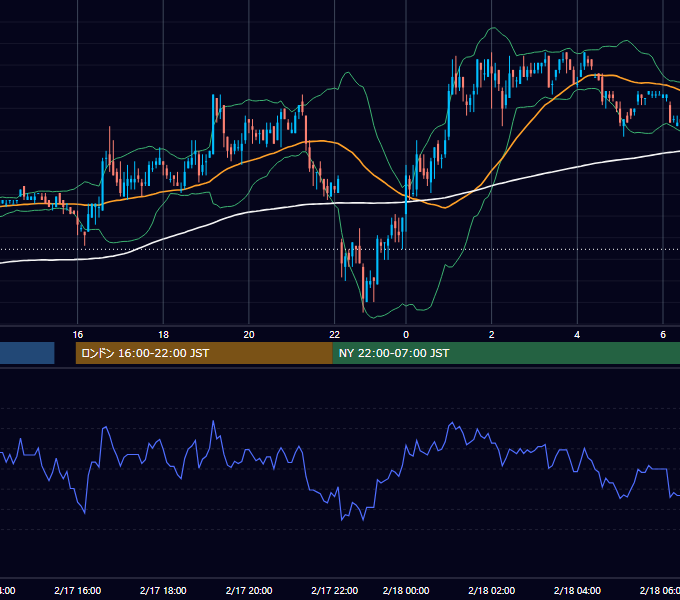The image size is (680, 600).
Task: Click the NY 22:00-07:00 JST session bar
Action: tap(506, 353)
